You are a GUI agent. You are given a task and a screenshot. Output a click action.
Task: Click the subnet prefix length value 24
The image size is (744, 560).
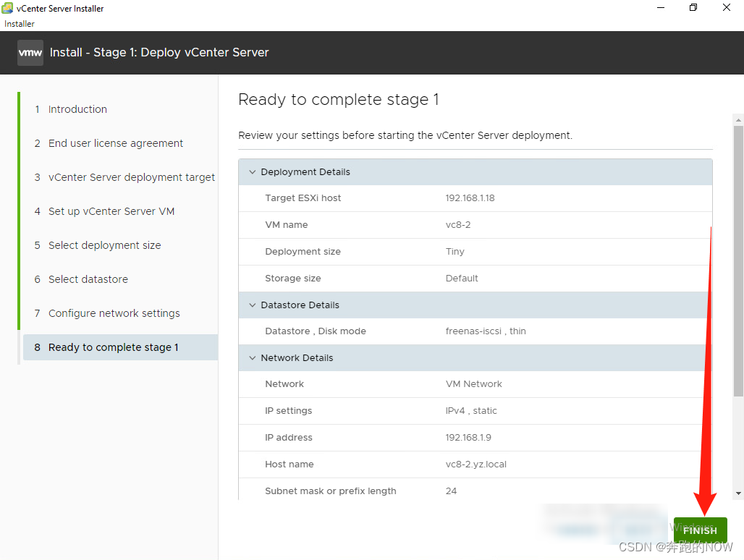pyautogui.click(x=451, y=491)
